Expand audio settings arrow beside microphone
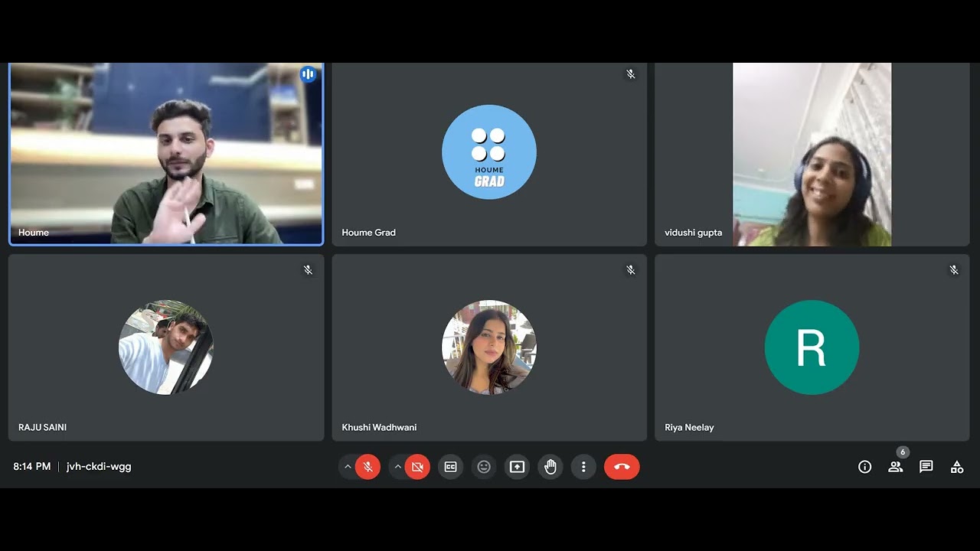The image size is (980, 551). click(348, 467)
